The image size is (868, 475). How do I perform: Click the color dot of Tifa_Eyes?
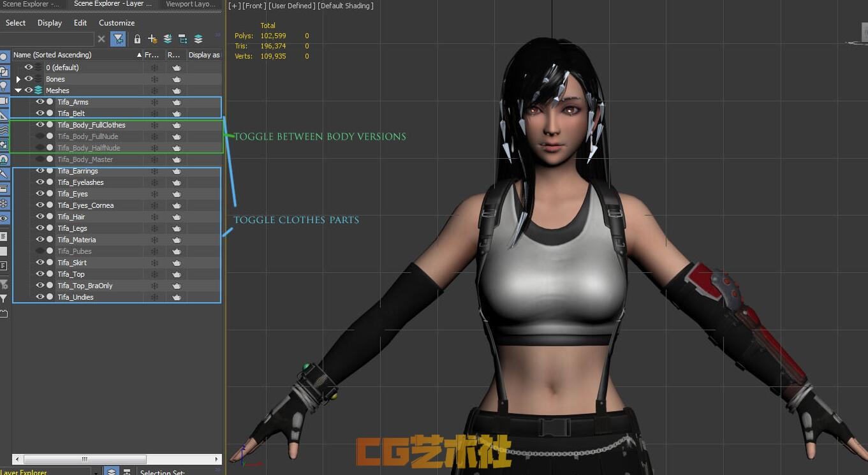pyautogui.click(x=50, y=194)
